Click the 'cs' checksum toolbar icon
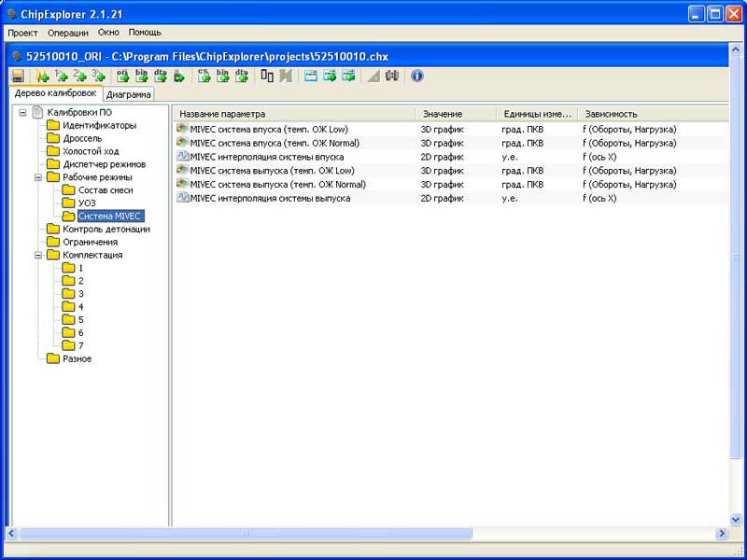This screenshot has height=560, width=747. pos(204,76)
